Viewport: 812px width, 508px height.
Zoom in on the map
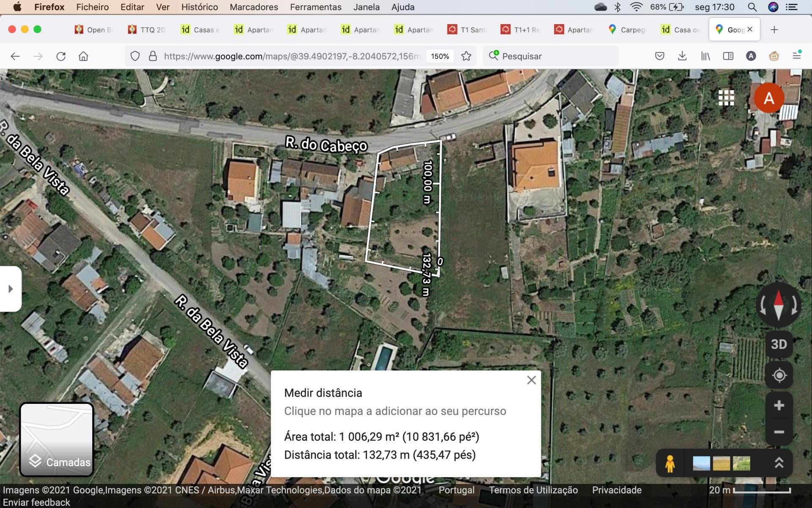779,406
